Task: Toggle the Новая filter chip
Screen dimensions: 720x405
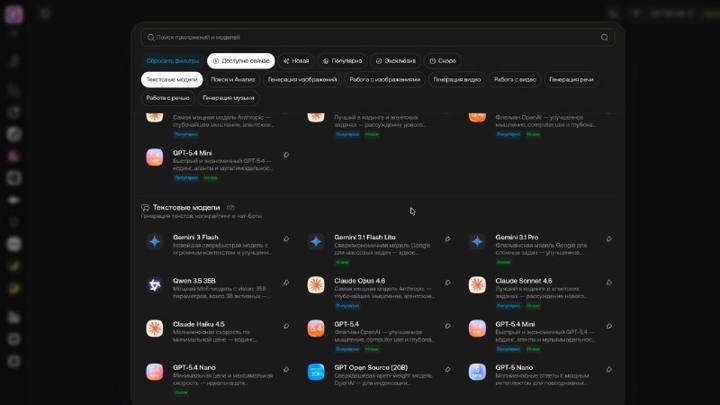Action: tap(296, 61)
